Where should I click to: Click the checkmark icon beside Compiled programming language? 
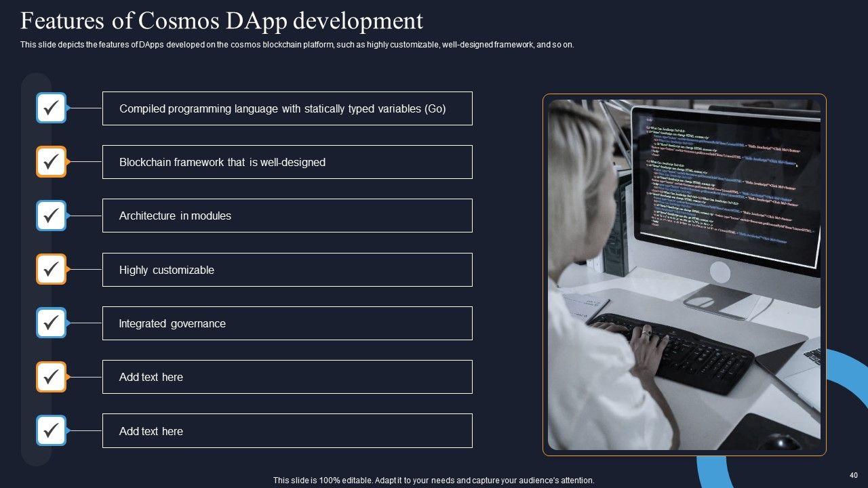[x=51, y=108]
